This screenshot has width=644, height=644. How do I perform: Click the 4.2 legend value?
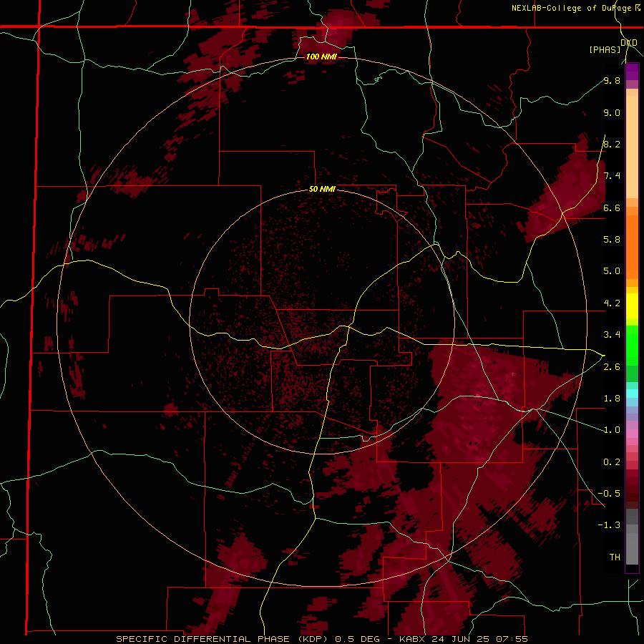tap(612, 303)
